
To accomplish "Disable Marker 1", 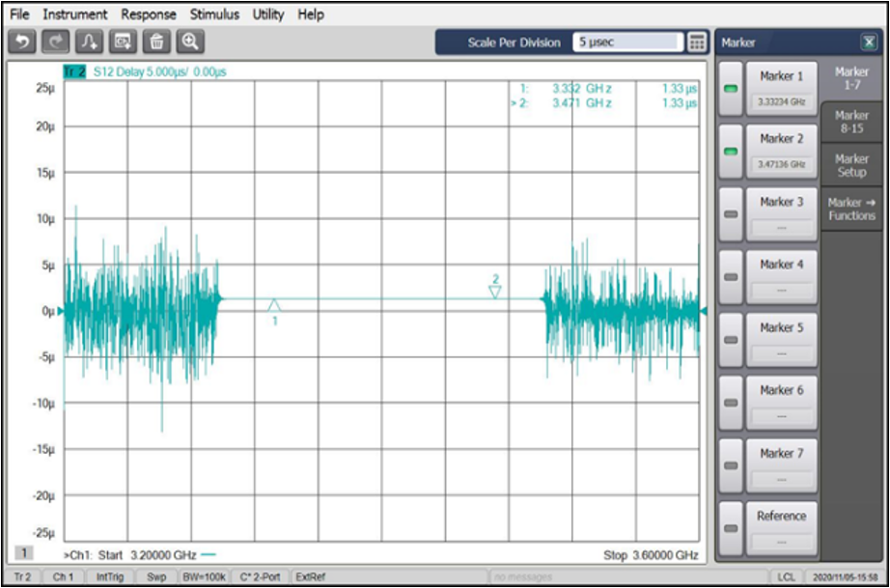I will (x=731, y=90).
